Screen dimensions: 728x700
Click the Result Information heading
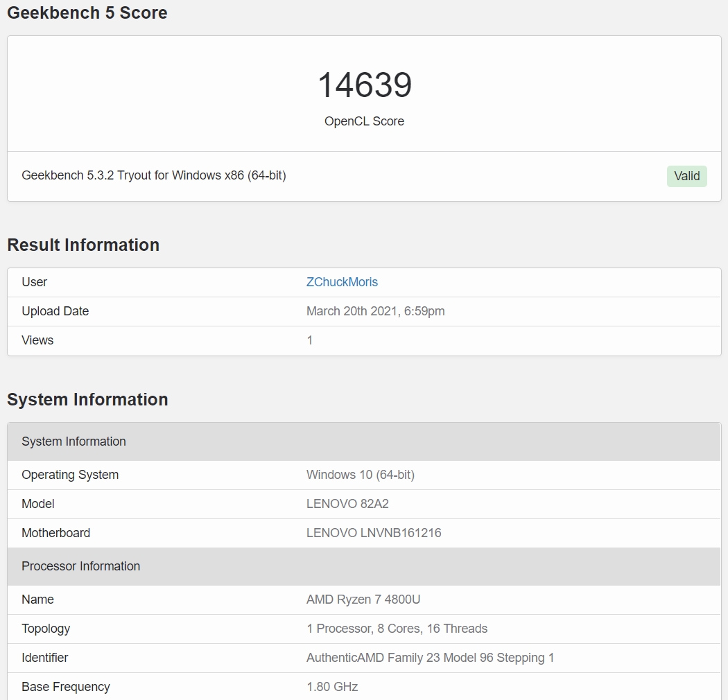[84, 245]
